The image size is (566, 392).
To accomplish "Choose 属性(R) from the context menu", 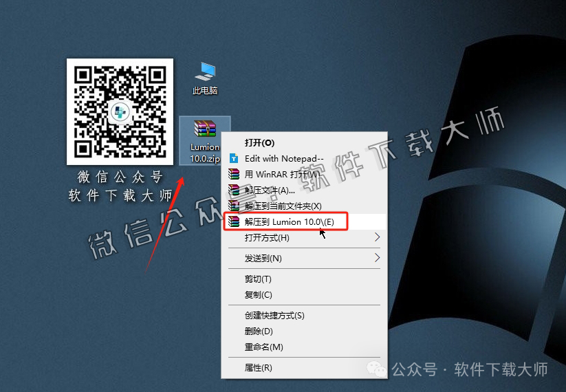I will point(304,368).
